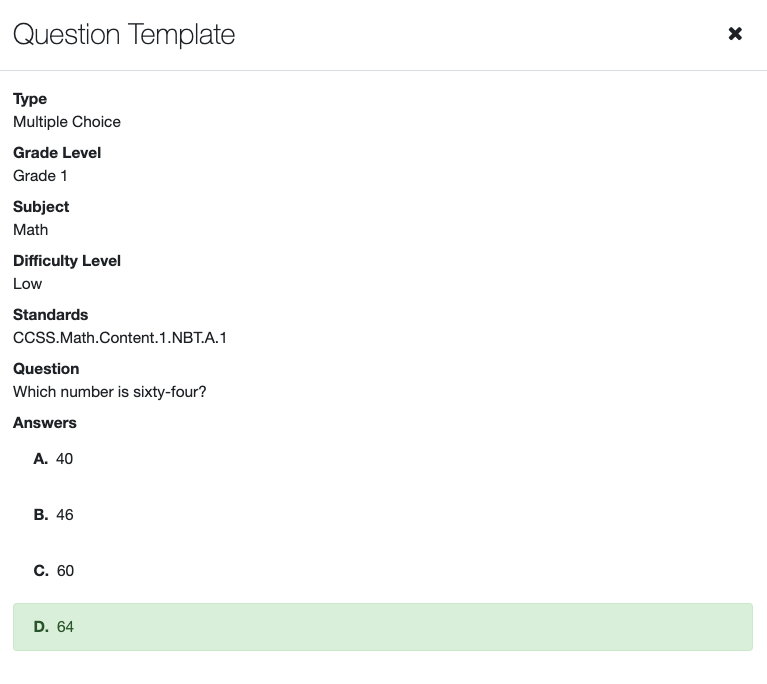Click the Answers heading

45,423
